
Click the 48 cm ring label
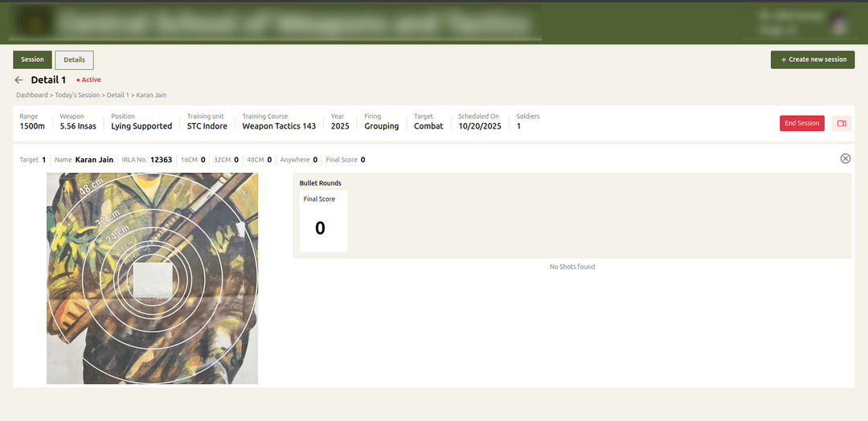tap(90, 192)
